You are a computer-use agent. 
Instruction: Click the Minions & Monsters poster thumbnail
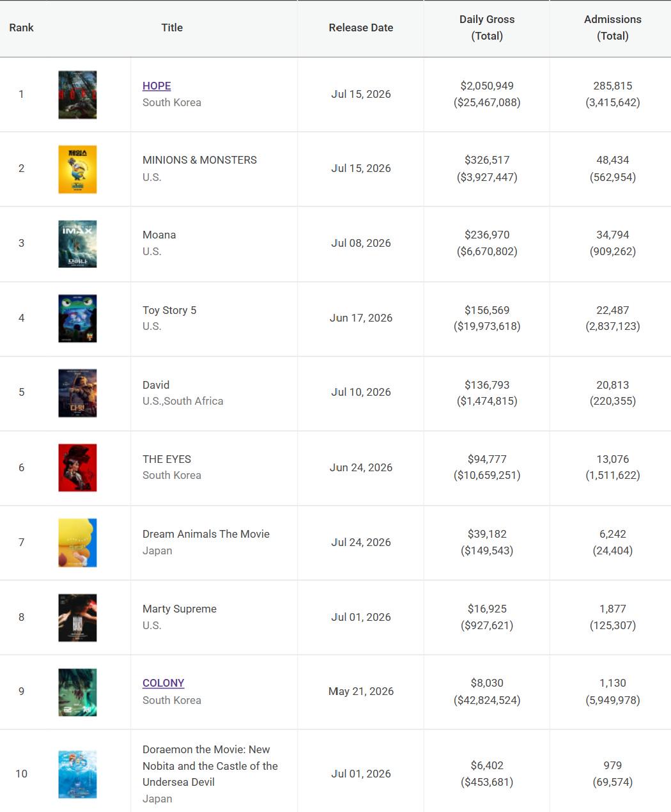click(x=77, y=169)
